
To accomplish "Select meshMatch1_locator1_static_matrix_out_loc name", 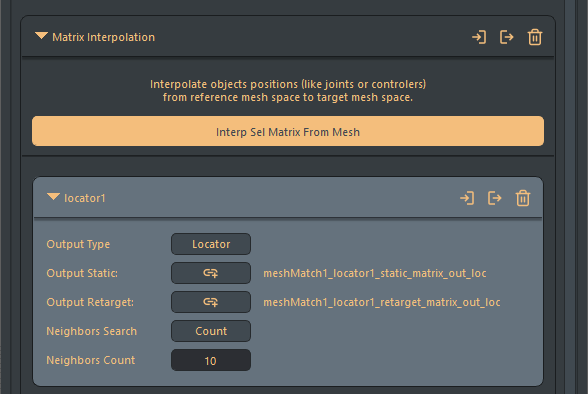I will click(x=375, y=273).
